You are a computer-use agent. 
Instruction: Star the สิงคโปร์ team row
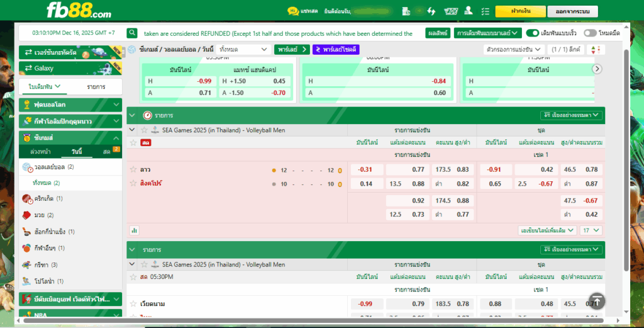(x=133, y=183)
